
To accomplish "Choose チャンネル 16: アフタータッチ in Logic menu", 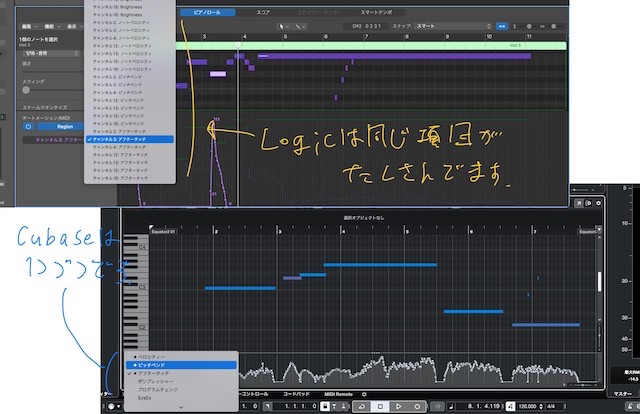I will (x=130, y=178).
